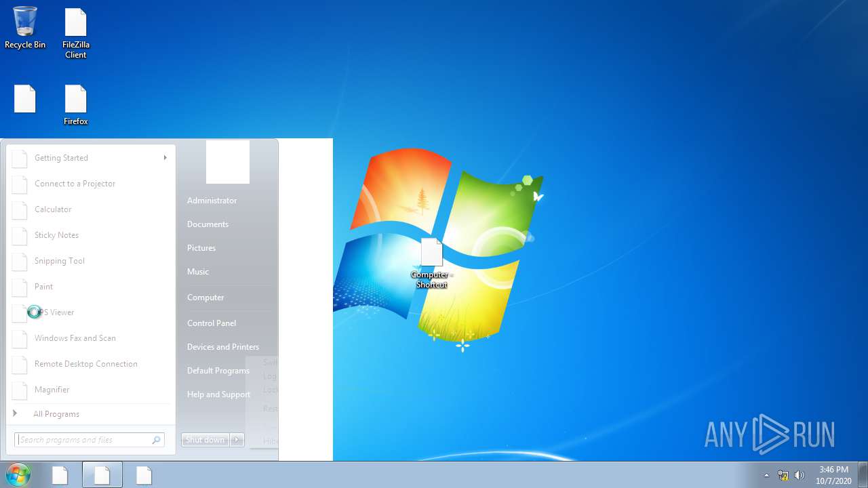
Task: Click the Windows Start orb
Action: pos(18,474)
